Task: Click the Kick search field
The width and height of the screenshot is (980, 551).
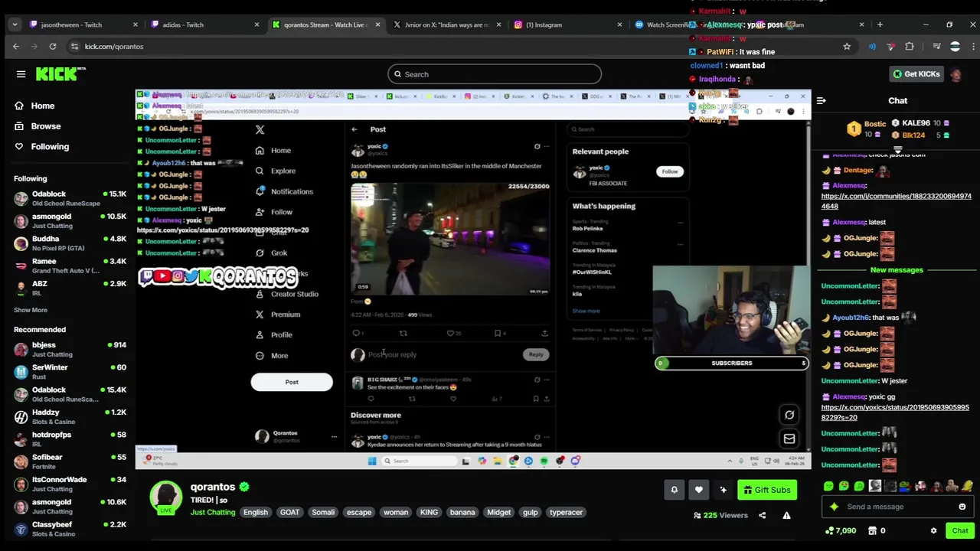Action: pyautogui.click(x=495, y=74)
